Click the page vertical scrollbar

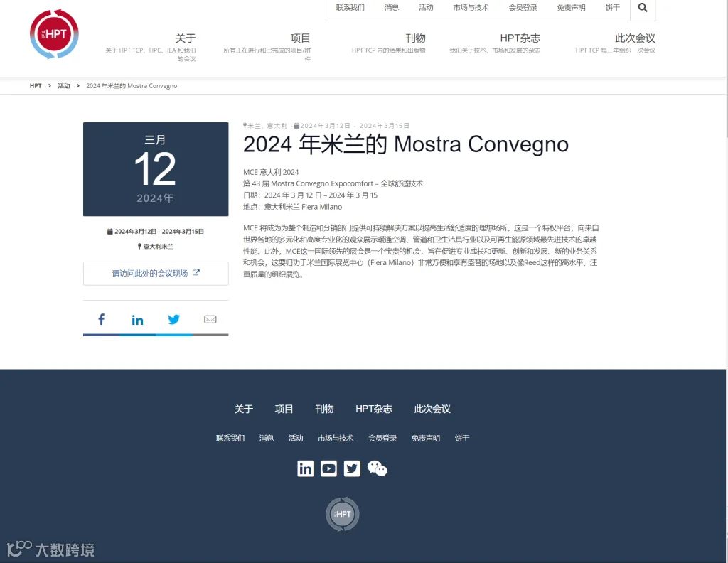coord(727,70)
